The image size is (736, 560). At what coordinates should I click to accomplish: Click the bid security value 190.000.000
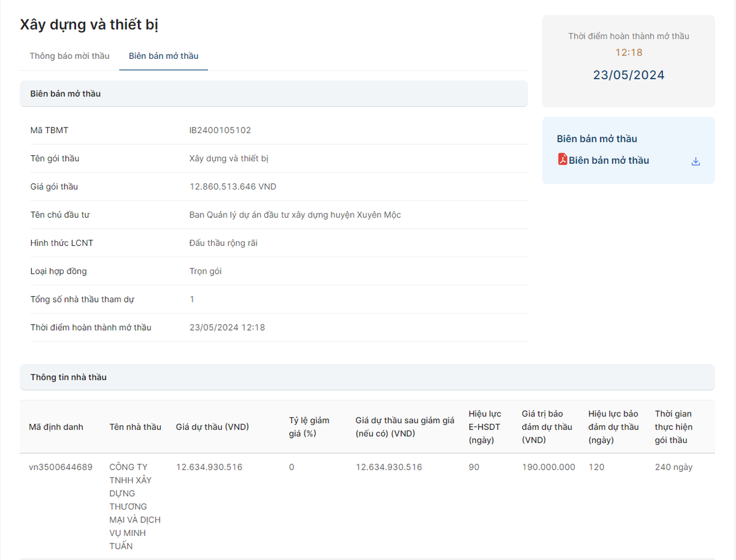point(548,467)
